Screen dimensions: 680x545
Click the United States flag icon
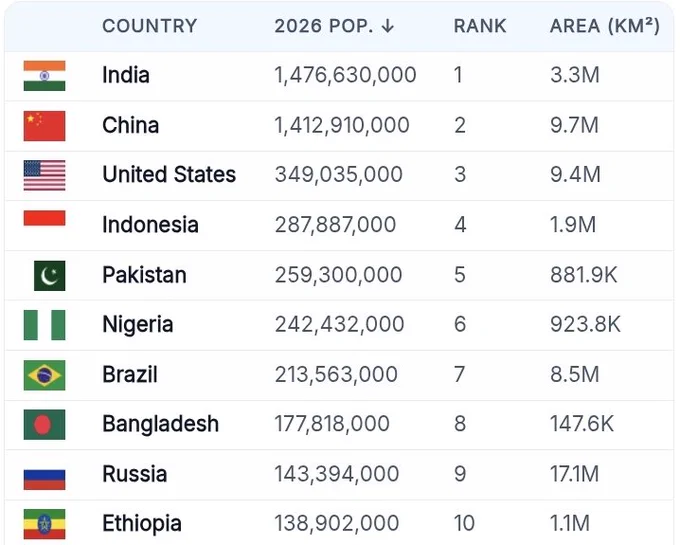44,176
